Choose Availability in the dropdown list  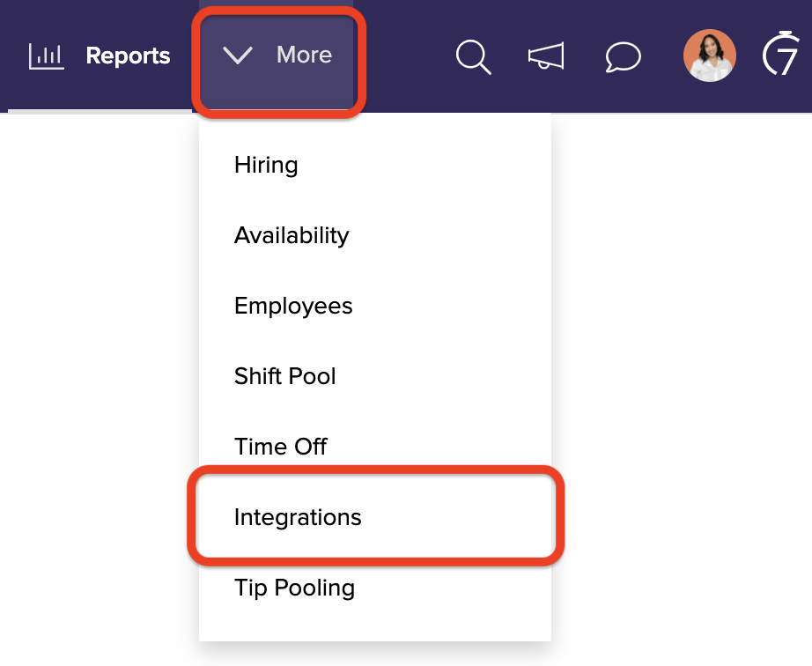(x=292, y=235)
